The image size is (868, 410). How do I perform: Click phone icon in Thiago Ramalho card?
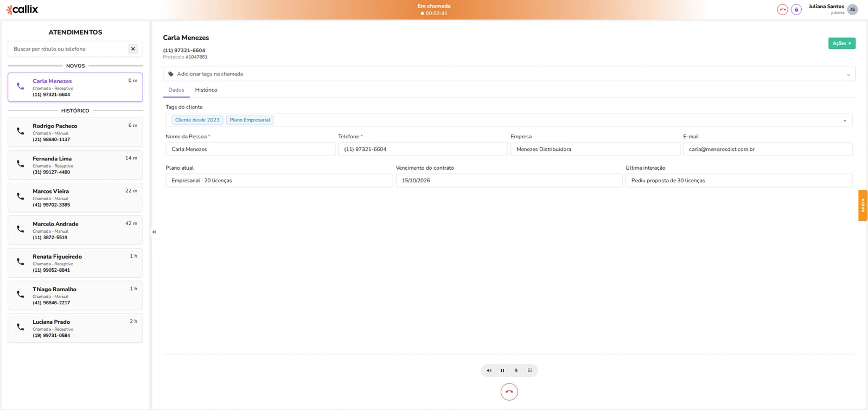pos(20,294)
